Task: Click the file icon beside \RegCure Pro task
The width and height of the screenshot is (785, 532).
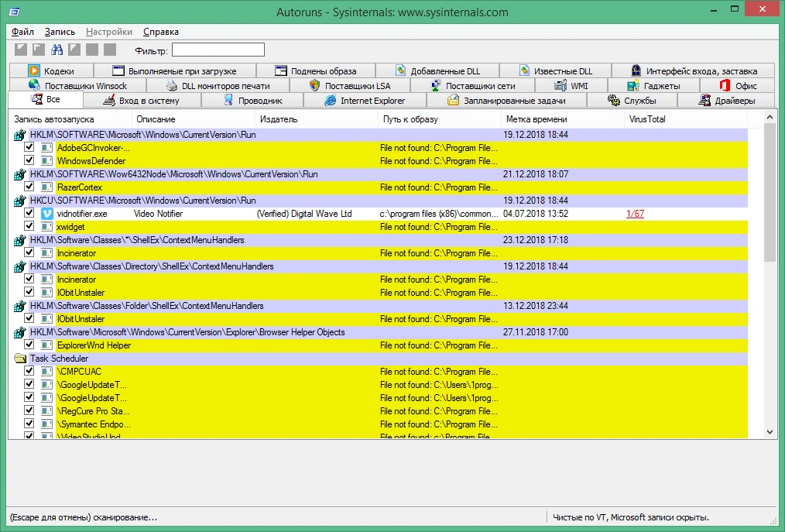Action: point(46,410)
